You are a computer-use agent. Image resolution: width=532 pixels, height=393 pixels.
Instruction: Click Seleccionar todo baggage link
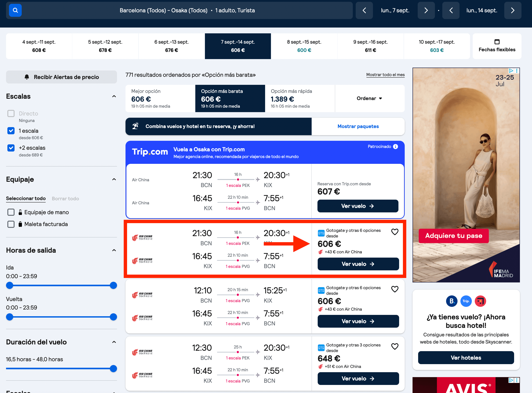pyautogui.click(x=26, y=199)
